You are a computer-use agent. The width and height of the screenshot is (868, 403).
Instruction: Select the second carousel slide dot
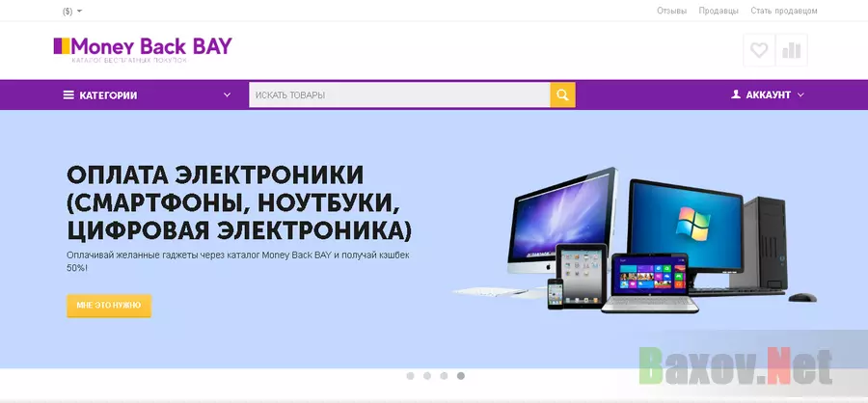click(x=427, y=376)
